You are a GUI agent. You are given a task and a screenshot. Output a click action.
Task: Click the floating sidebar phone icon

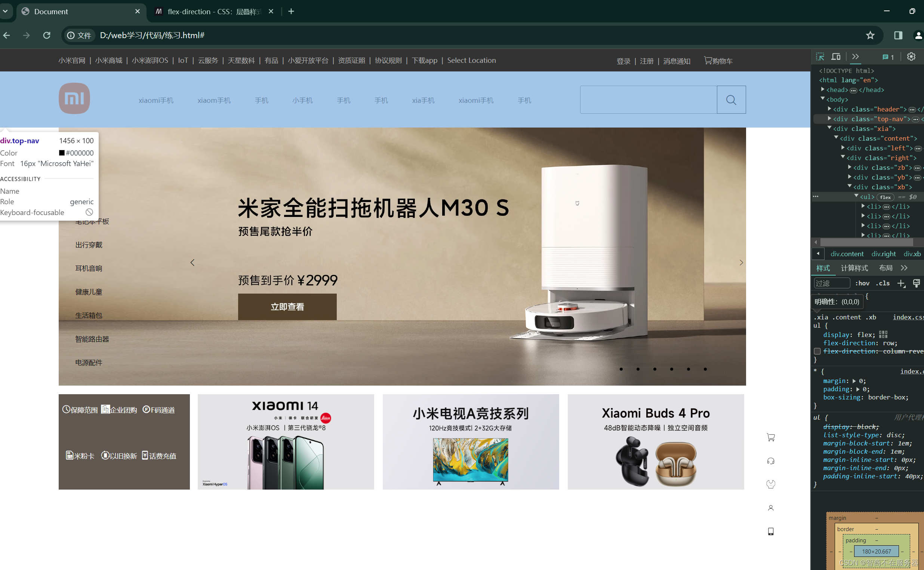point(771,531)
